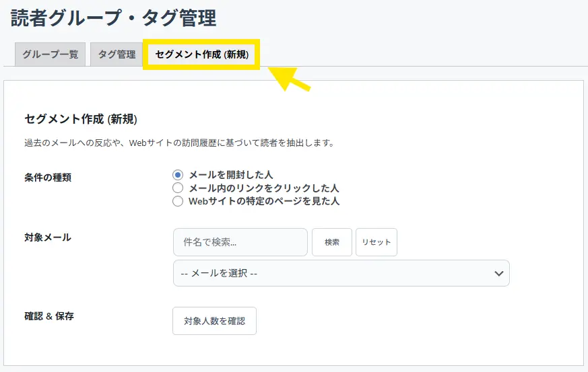
Task: Click the chevron arrow in mail dropdown
Action: click(x=498, y=273)
